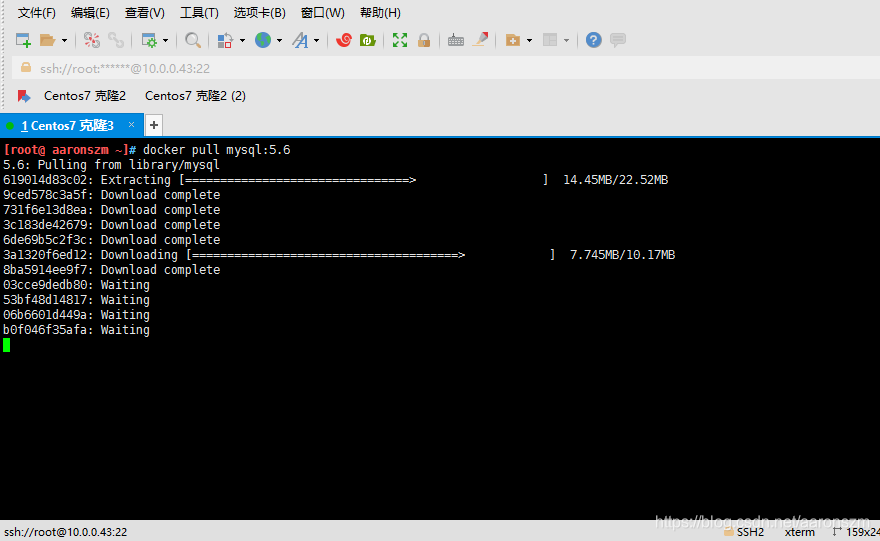
Task: Expand the folder-plus dropdown arrow
Action: pyautogui.click(x=529, y=40)
